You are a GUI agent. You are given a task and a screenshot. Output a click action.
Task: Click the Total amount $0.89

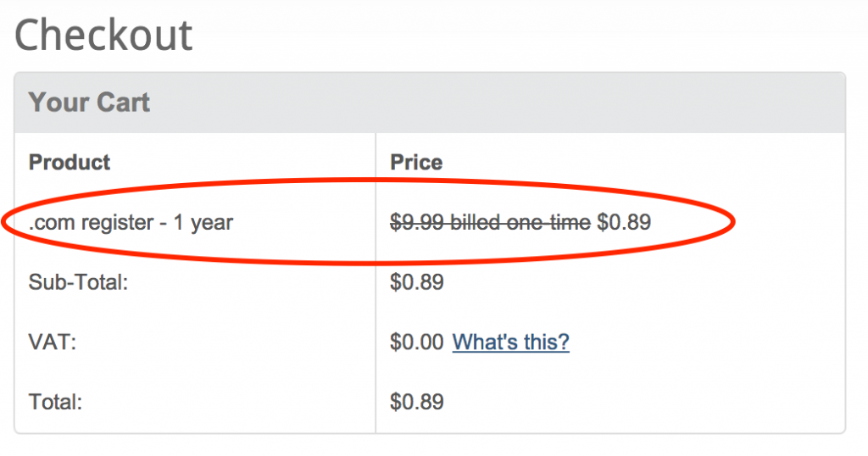pyautogui.click(x=417, y=402)
